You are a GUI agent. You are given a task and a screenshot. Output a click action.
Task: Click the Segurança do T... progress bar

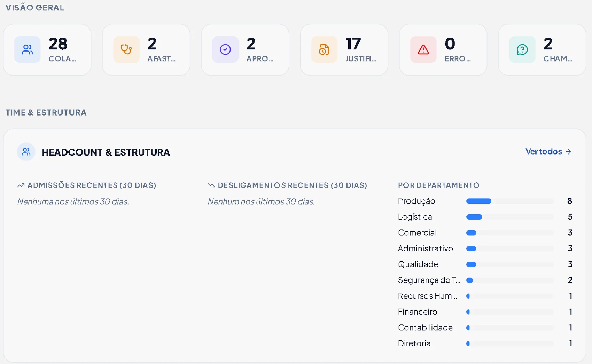pos(510,280)
